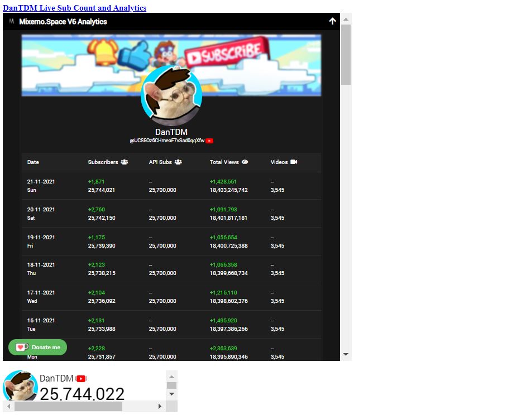This screenshot has height=420, width=531.
Task: Click the scroll-up arrow of the counter widget
Action: click(171, 376)
